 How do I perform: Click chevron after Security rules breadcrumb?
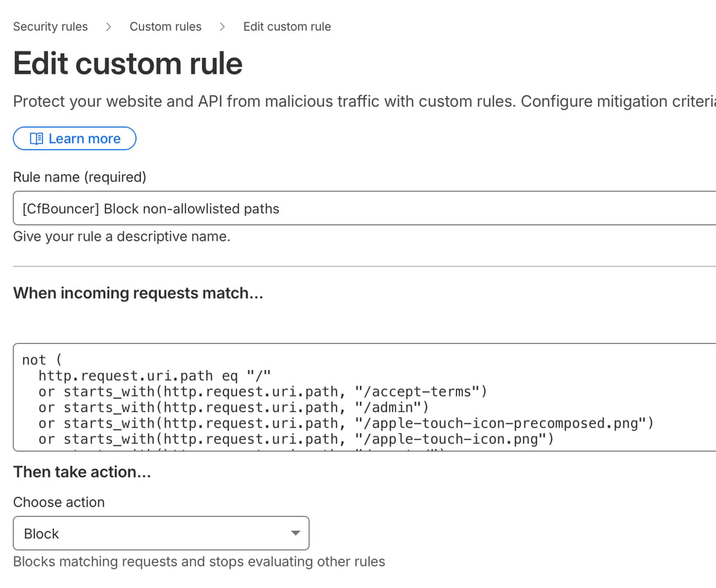point(109,27)
